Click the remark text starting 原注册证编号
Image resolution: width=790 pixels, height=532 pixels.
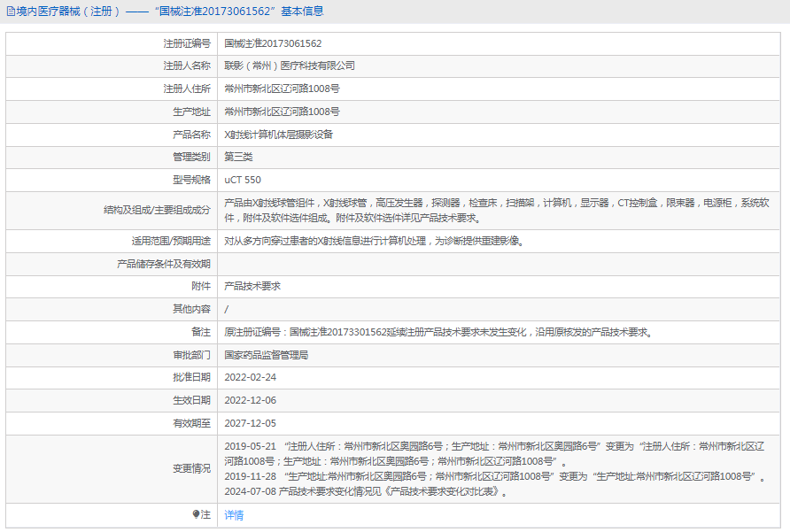coord(438,333)
